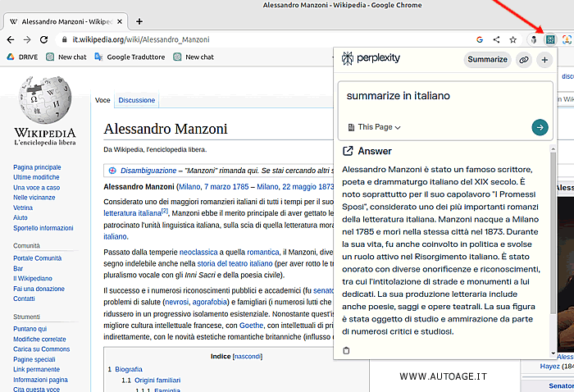Reload the page with refresh icon
The width and height of the screenshot is (574, 392).
[44, 39]
